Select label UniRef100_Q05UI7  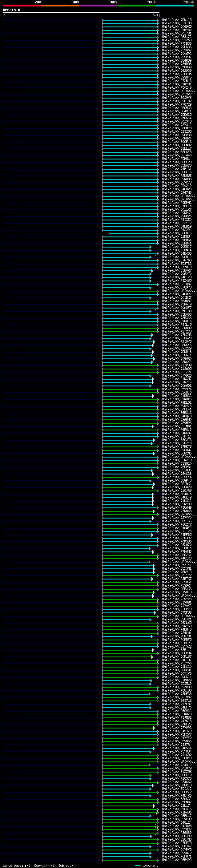pyautogui.click(x=177, y=247)
